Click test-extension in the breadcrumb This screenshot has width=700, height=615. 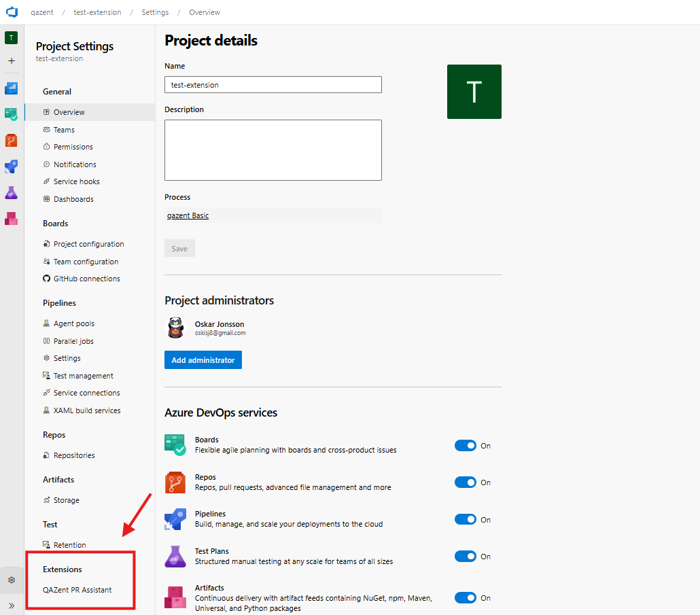click(x=97, y=12)
